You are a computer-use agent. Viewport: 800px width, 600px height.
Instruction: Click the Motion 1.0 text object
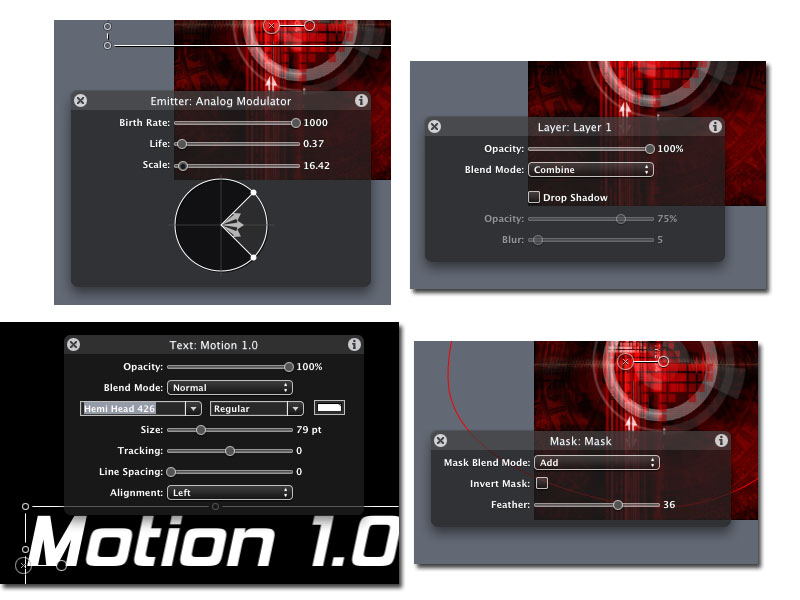coord(214,541)
